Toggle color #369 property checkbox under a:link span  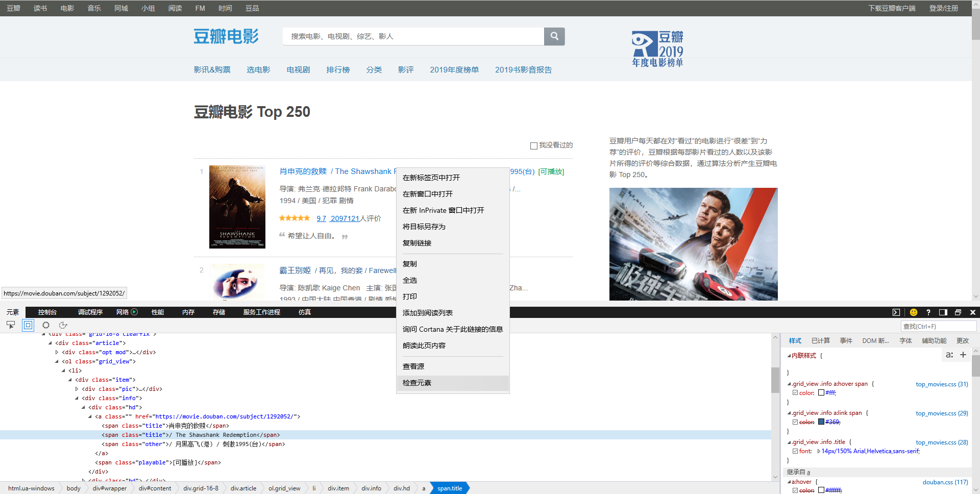click(795, 422)
